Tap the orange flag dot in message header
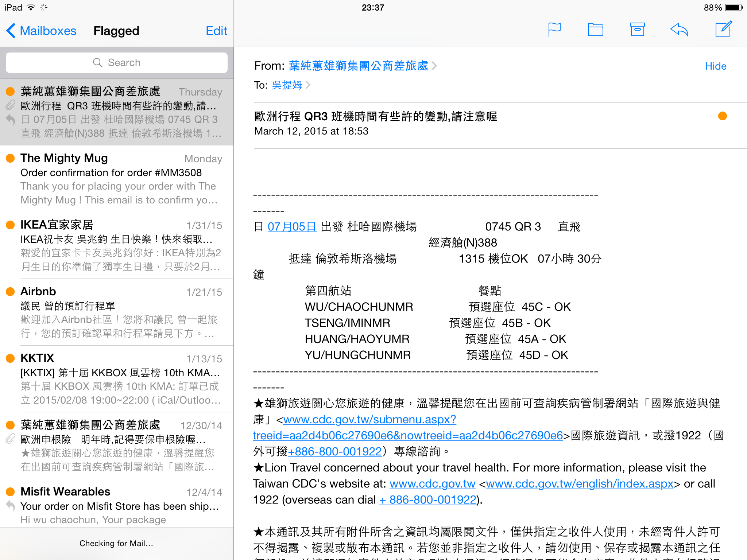Viewport: 747px width, 560px height. [722, 116]
